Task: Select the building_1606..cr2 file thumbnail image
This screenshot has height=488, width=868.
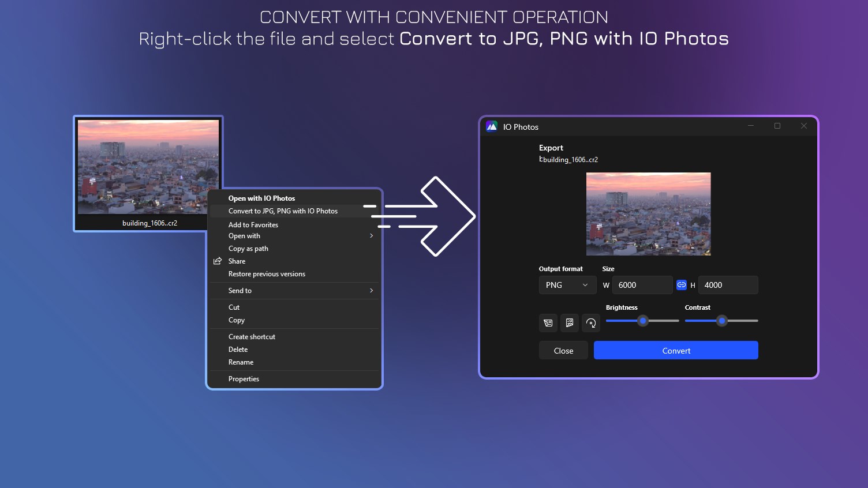Action: [x=148, y=167]
